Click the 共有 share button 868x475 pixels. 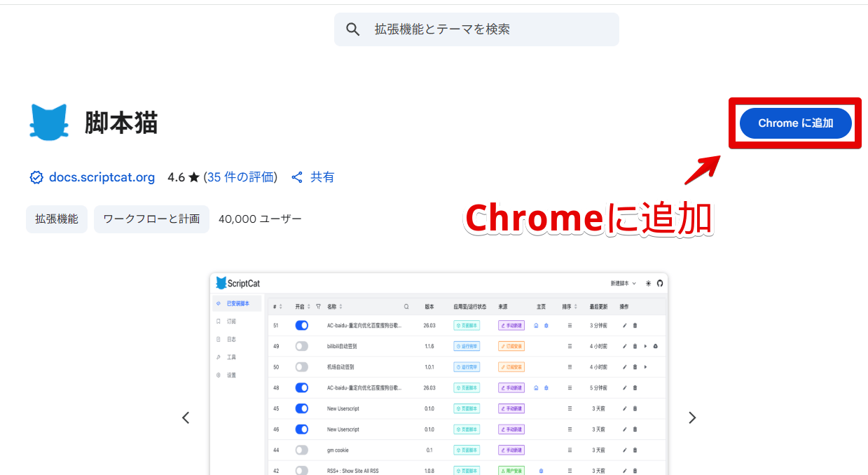(x=312, y=177)
